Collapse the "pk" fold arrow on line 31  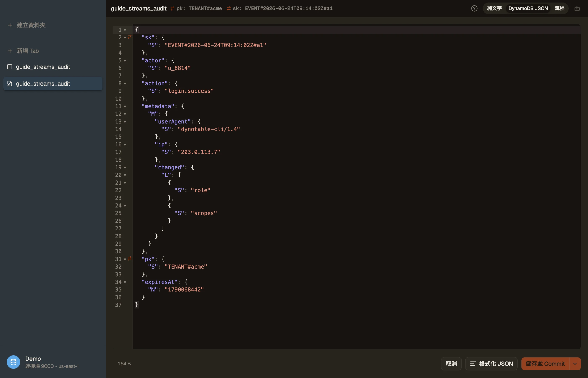tap(125, 259)
